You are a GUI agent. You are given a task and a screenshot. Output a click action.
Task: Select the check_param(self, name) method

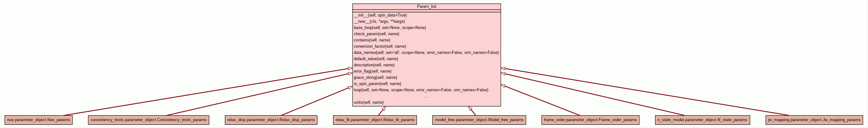(x=376, y=34)
